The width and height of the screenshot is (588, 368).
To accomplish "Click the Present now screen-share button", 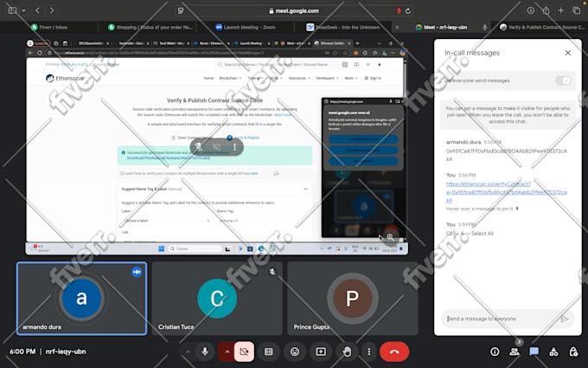I will tap(321, 352).
